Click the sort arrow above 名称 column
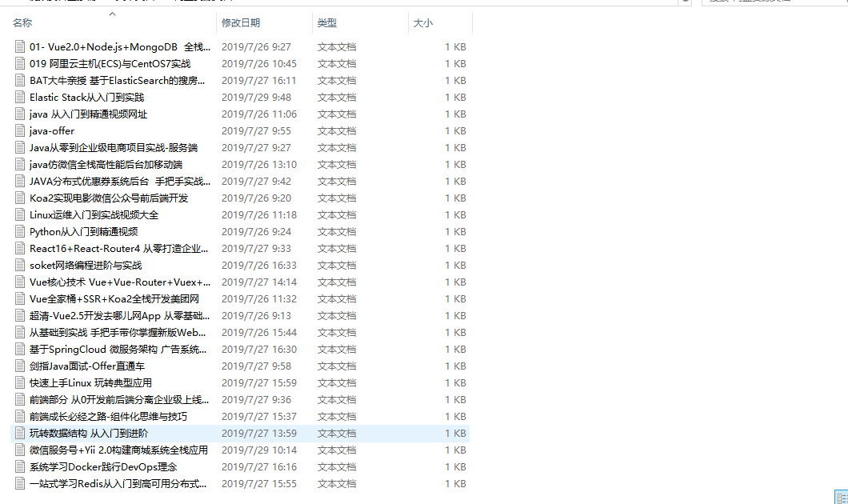This screenshot has height=504, width=848. coord(113,14)
